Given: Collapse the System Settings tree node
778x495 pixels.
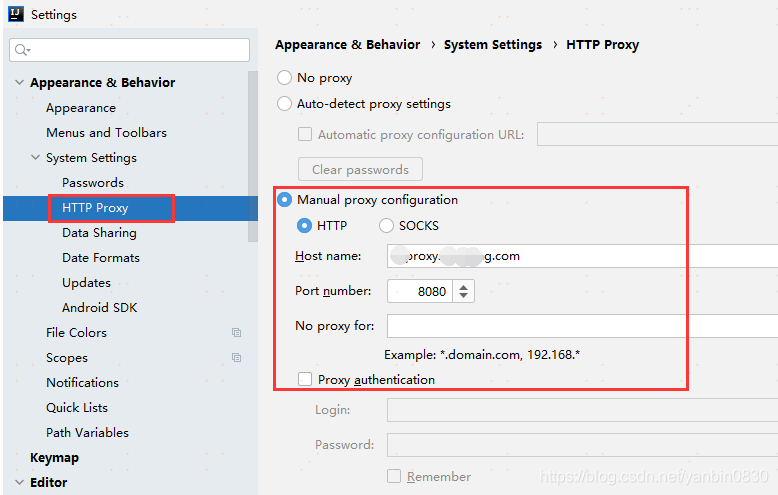Looking at the screenshot, I should pos(35,158).
